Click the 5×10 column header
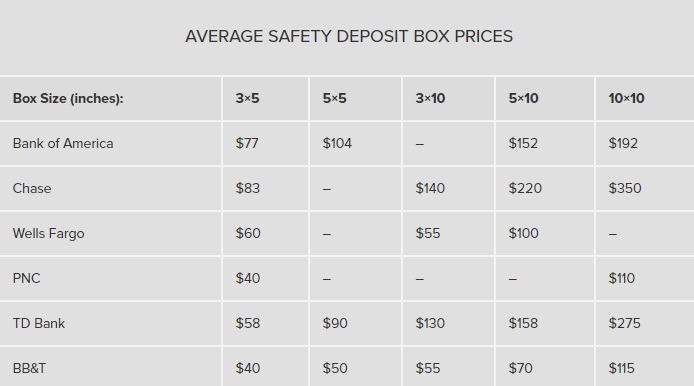The width and height of the screenshot is (694, 386). [x=524, y=98]
